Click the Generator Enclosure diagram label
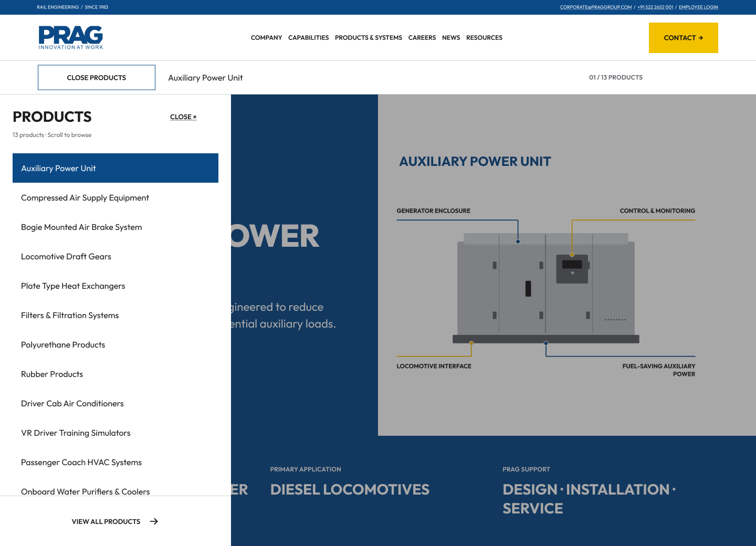 click(x=434, y=211)
